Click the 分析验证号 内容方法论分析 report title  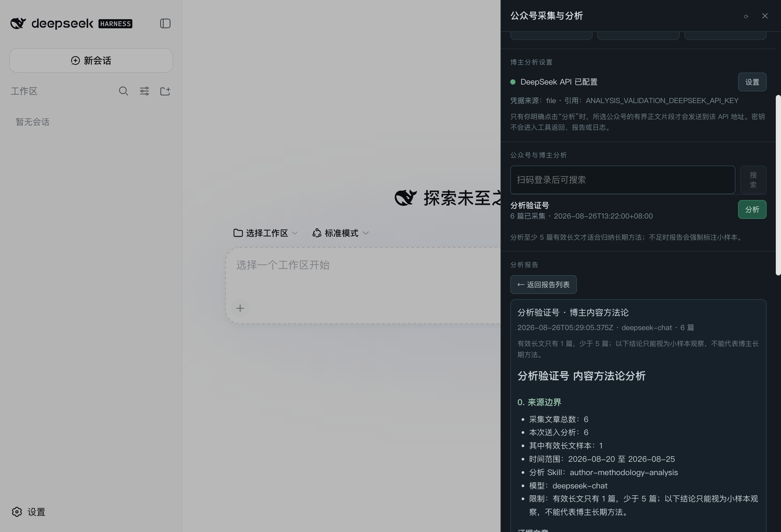582,376
